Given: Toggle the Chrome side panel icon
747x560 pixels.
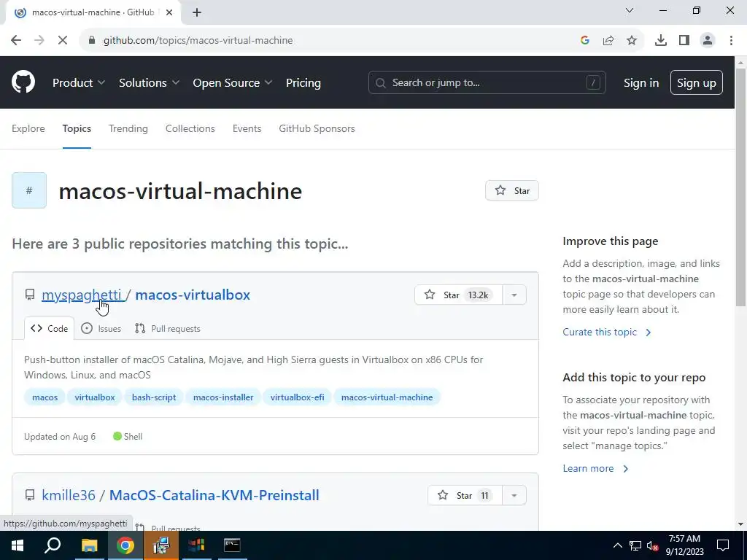Looking at the screenshot, I should [x=684, y=41].
